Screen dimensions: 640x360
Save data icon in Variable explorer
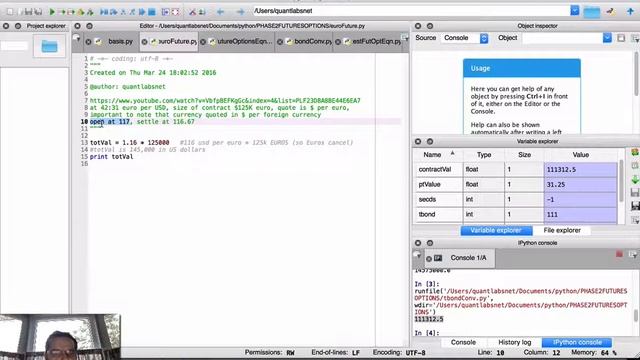click(635, 192)
